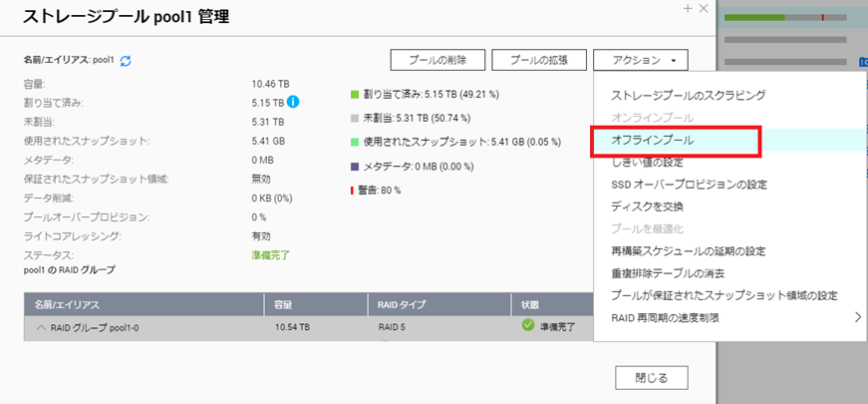Viewport: 868px width, 404px height.
Task: Click the plus icon at the dialog top
Action: pos(687,8)
